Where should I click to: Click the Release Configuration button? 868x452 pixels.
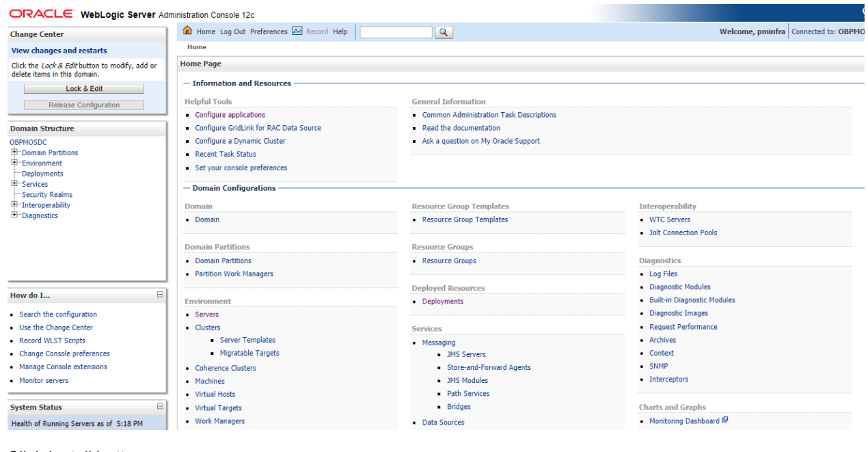84,105
